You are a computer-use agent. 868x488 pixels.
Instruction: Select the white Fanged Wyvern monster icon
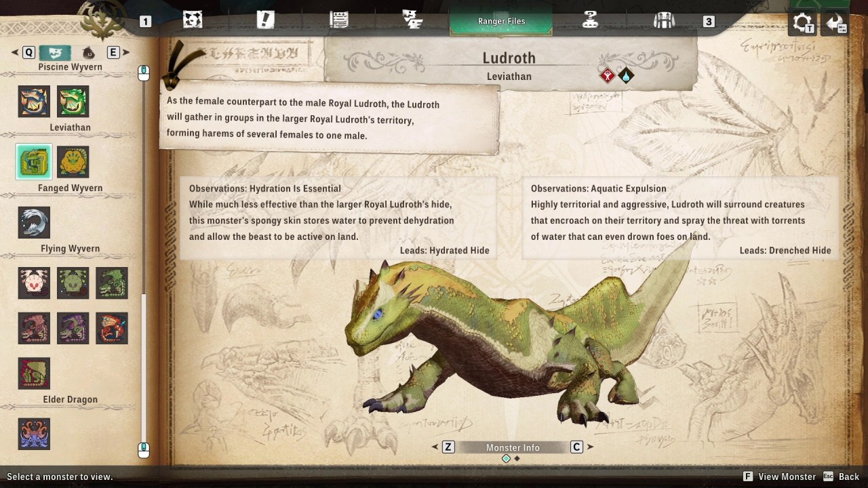[x=34, y=222]
